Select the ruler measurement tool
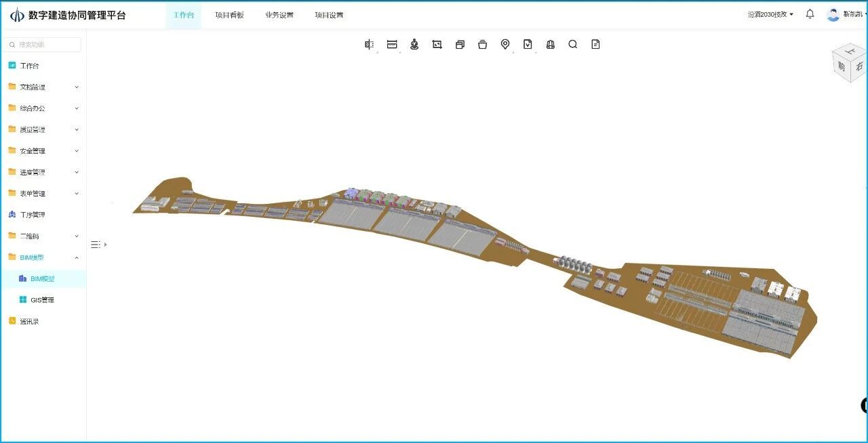This screenshot has width=868, height=443. tap(392, 44)
